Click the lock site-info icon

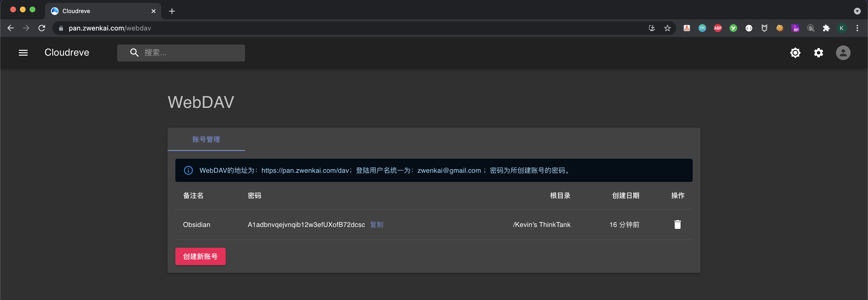[61, 28]
